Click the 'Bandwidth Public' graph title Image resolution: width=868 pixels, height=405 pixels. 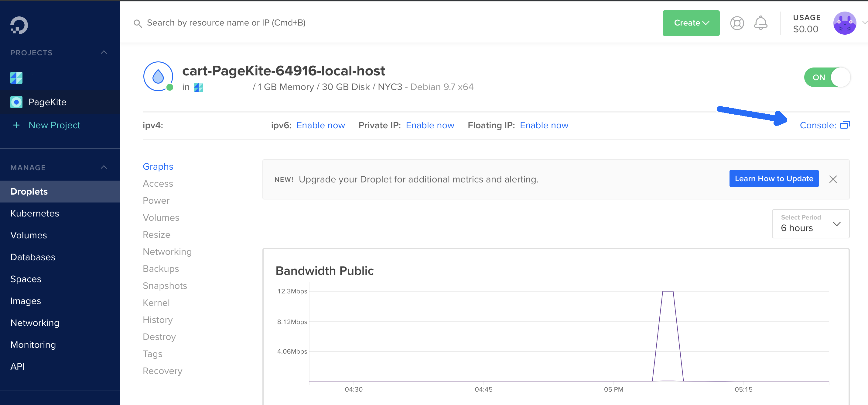click(324, 271)
